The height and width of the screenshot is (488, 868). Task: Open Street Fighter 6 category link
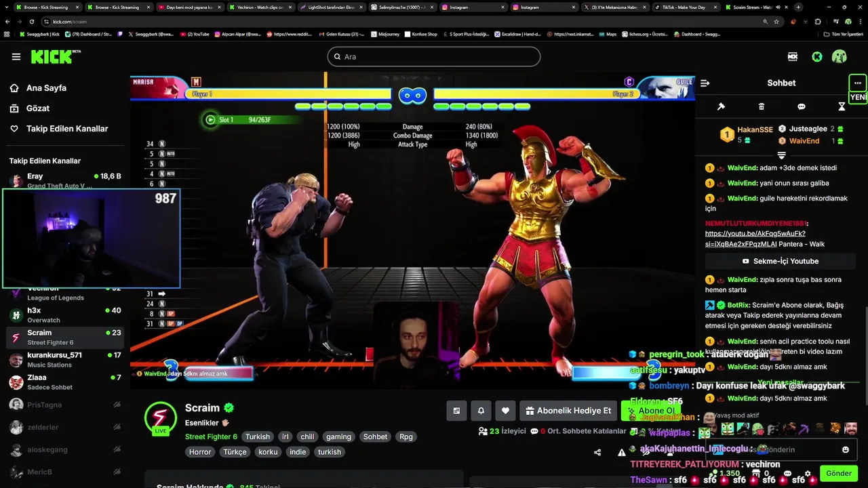(x=211, y=436)
